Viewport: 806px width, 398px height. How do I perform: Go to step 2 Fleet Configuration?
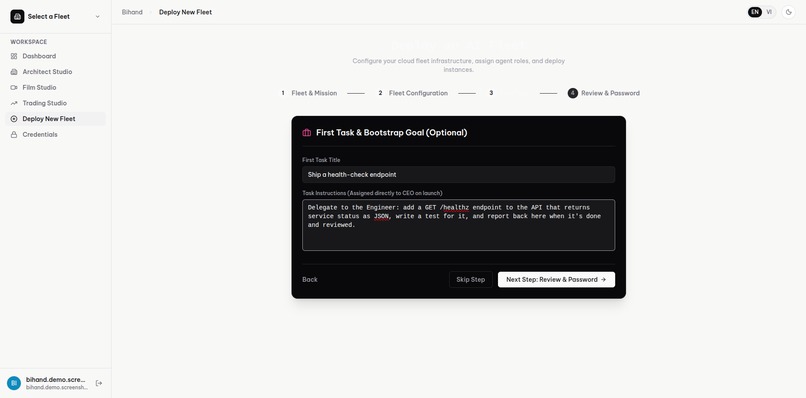[412, 93]
